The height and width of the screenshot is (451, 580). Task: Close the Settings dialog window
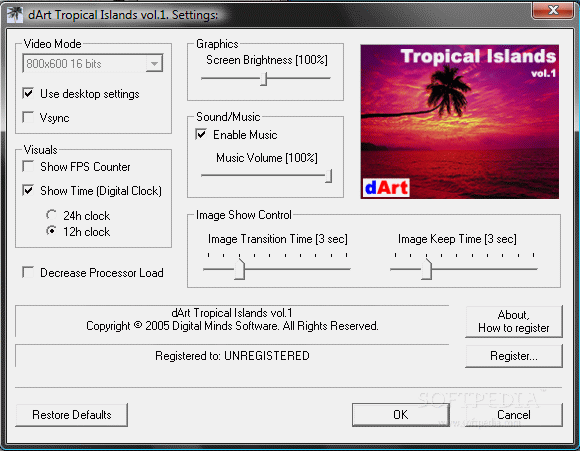click(x=553, y=10)
